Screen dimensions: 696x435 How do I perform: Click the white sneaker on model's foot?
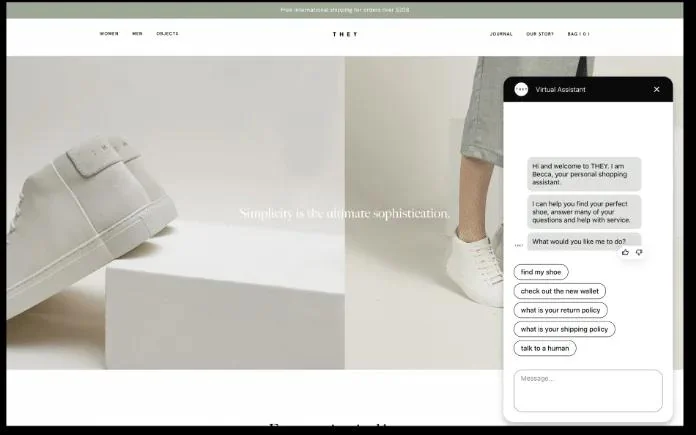(475, 269)
